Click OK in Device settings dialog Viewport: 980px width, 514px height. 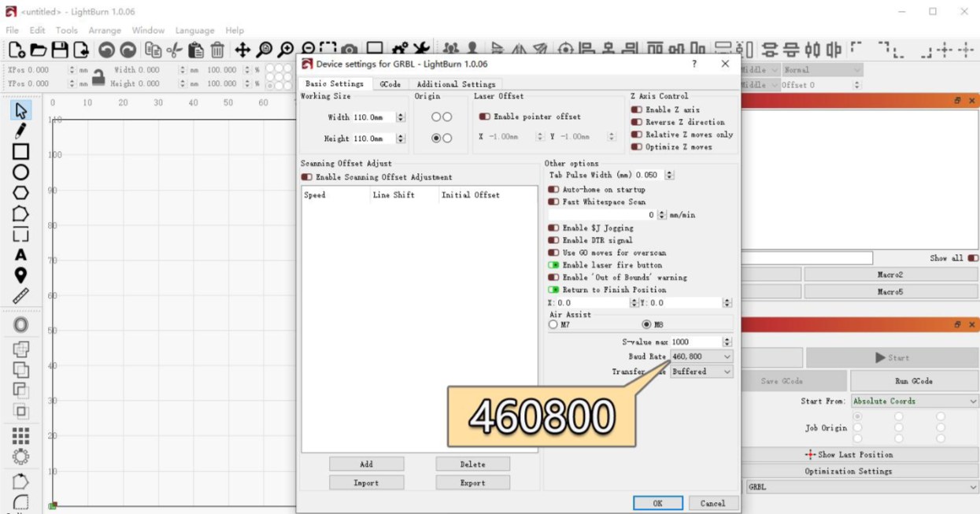tap(657, 503)
